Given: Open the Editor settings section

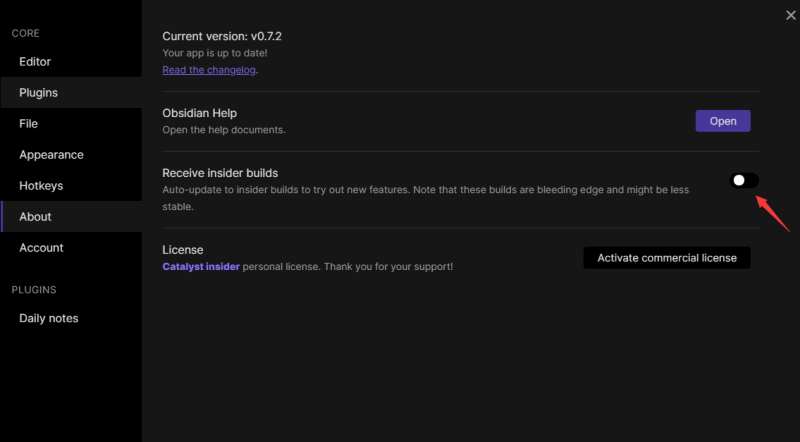Looking at the screenshot, I should 35,62.
